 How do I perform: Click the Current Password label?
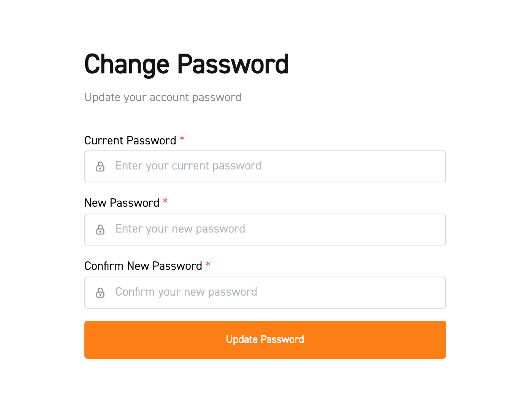130,140
